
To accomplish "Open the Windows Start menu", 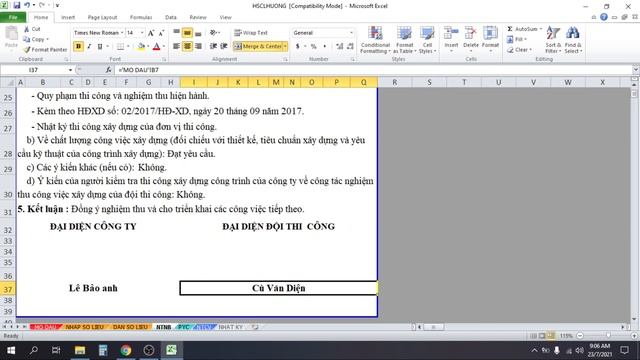I will 11,350.
